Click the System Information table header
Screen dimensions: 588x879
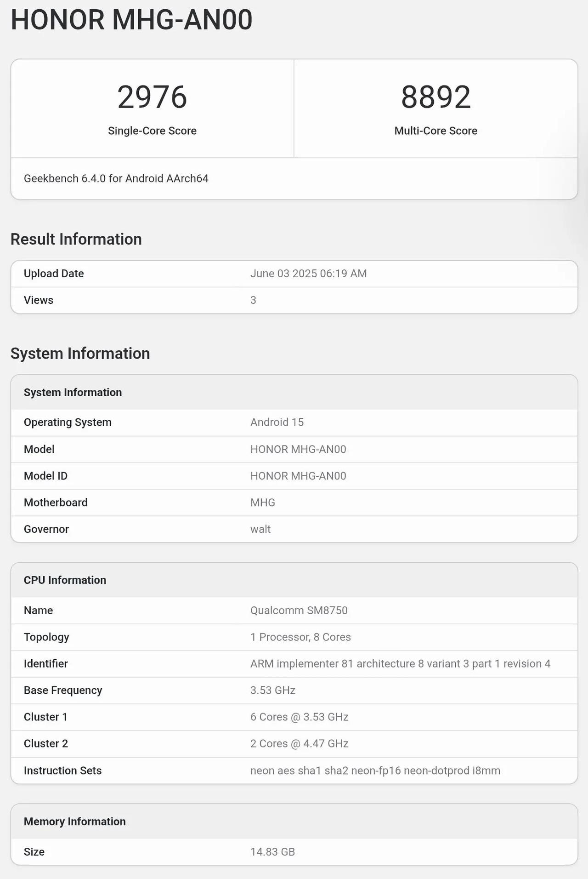(73, 392)
